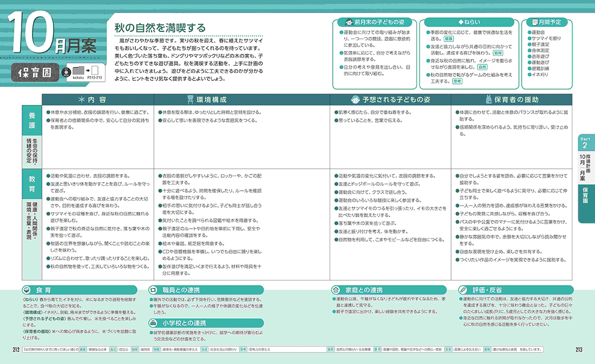Click page number 213
Image resolution: width=595 pixels, height=364 pixels.
579,350
